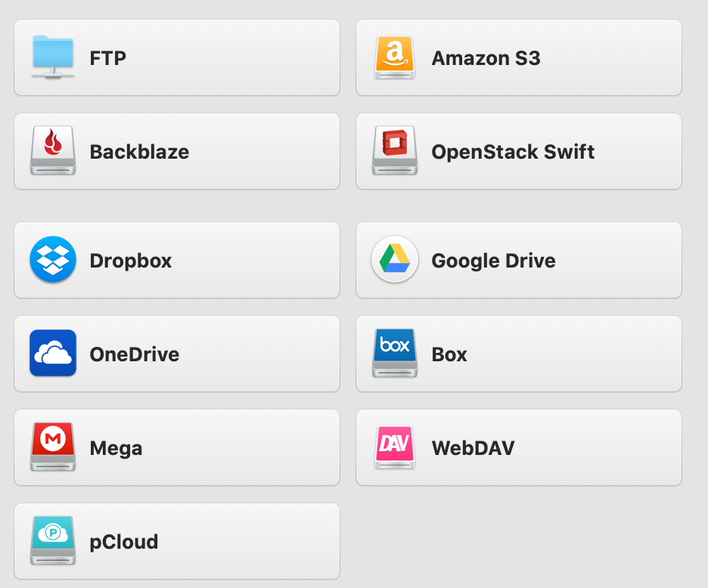The image size is (708, 588).
Task: Open the FTP connection option
Action: (177, 57)
